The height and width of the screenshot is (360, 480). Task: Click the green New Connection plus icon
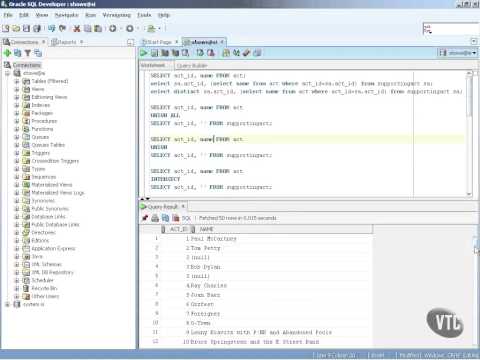(7, 53)
